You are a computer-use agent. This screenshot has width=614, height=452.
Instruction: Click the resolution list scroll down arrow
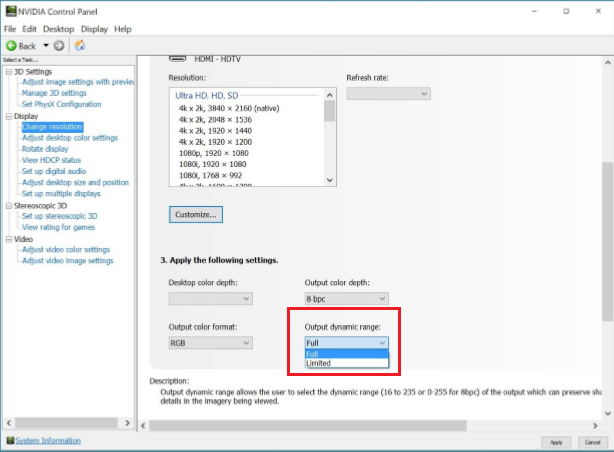coord(330,180)
